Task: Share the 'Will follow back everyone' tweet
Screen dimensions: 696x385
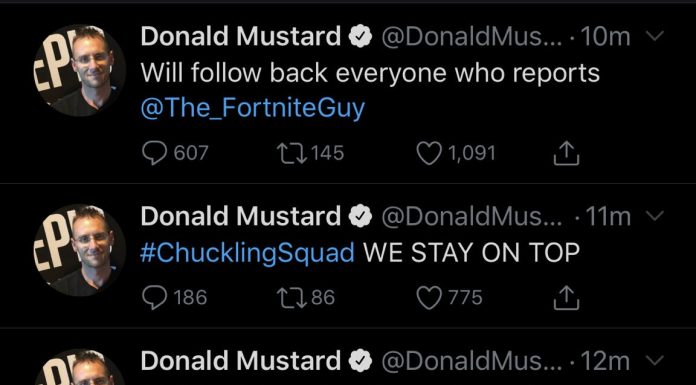Action: [x=566, y=154]
